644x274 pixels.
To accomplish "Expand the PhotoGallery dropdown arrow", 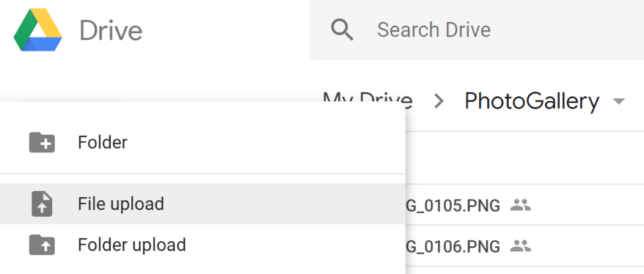I will coord(619,101).
